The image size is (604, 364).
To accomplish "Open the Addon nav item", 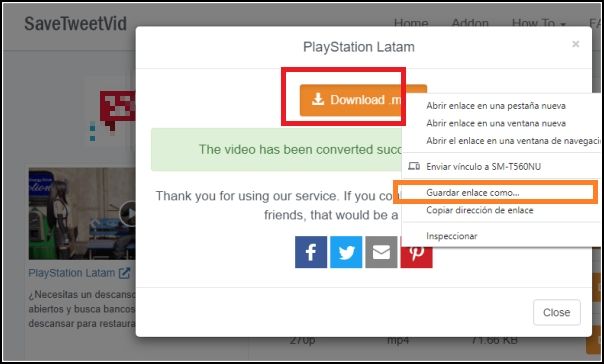I will [x=470, y=23].
